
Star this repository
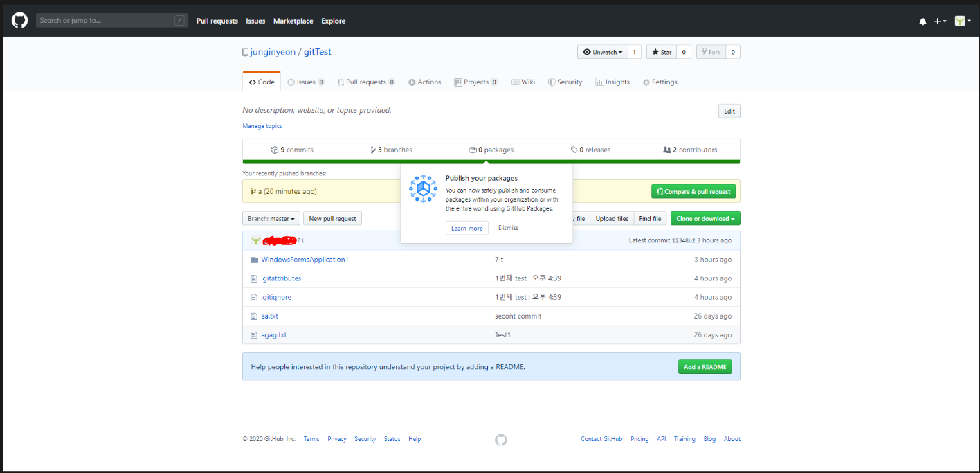[x=661, y=52]
